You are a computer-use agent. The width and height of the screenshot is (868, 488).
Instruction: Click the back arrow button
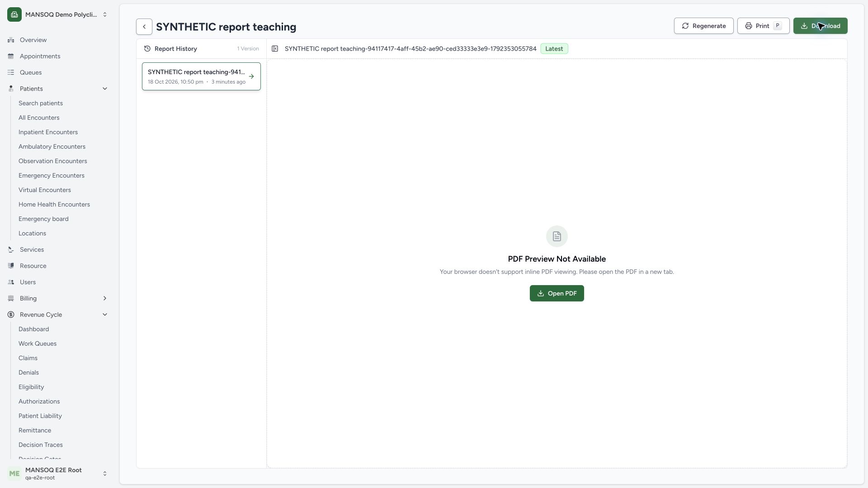pos(144,27)
